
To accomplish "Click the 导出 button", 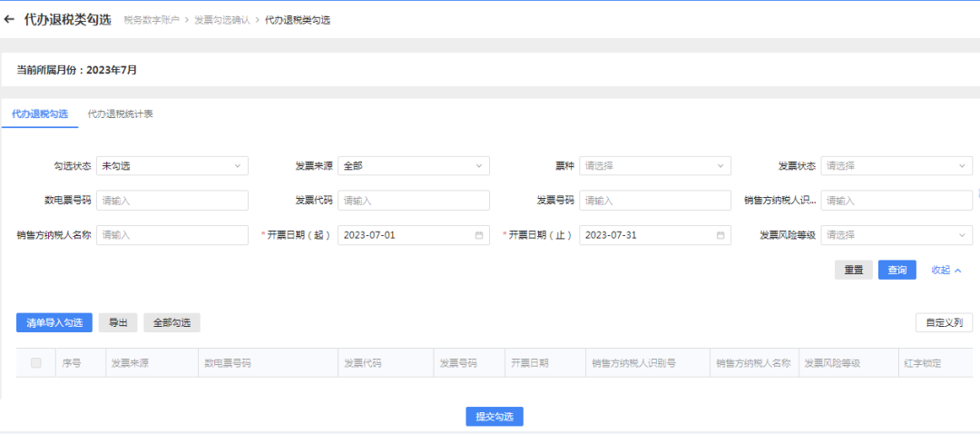I will [x=118, y=322].
